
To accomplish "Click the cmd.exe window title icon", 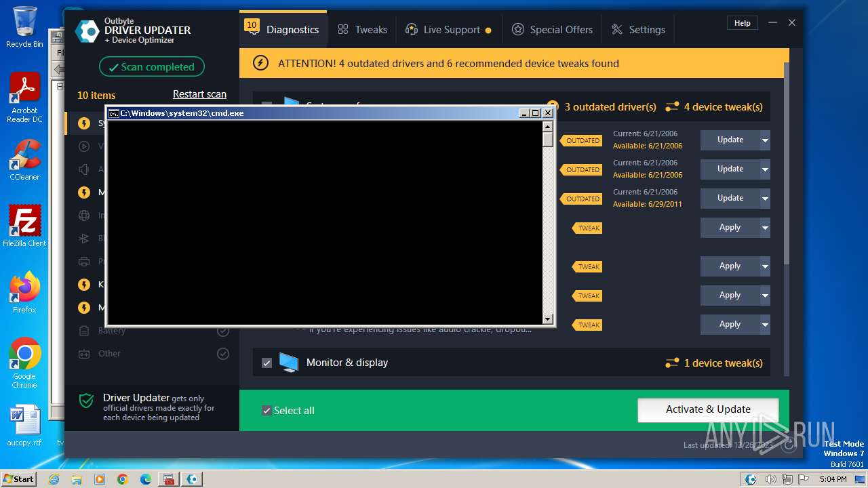I will pyautogui.click(x=113, y=113).
